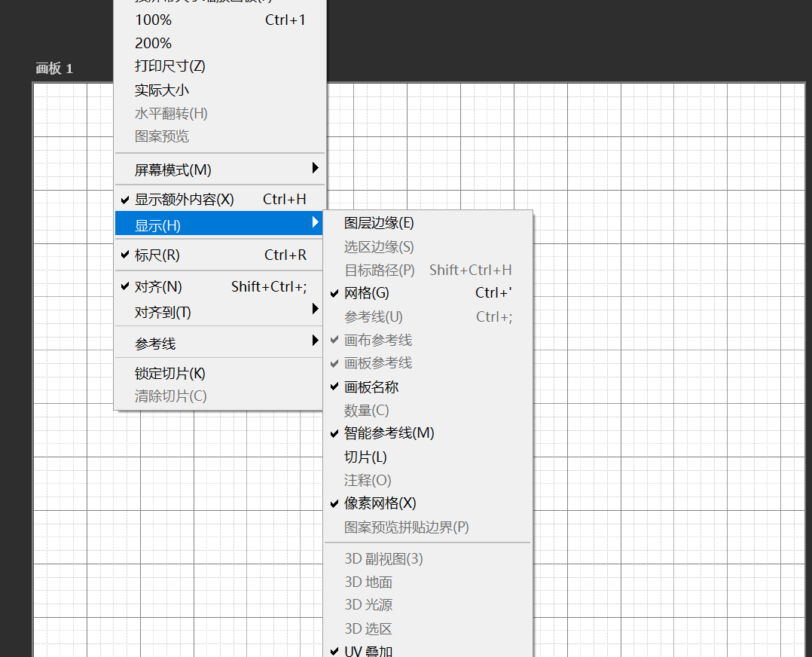Click the greyed 图案预览 entry

coord(220,136)
